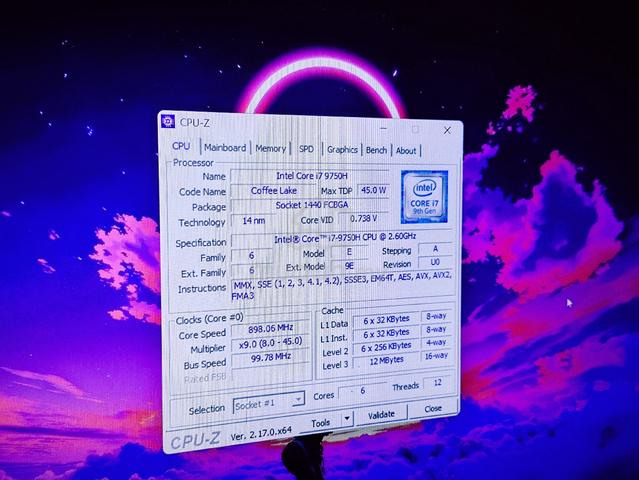Open the Memory tab
The image size is (639, 480).
[271, 149]
